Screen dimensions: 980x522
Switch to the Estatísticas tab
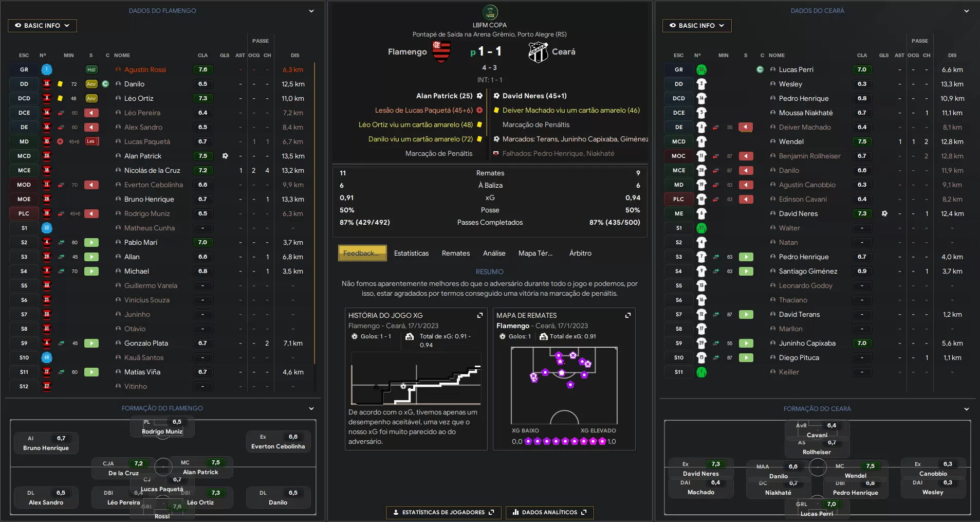(411, 253)
